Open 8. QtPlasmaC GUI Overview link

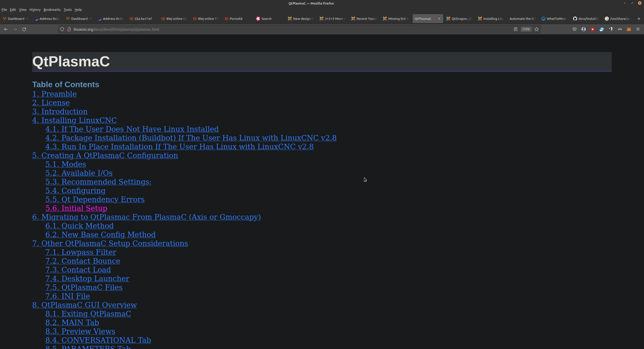[85, 305]
